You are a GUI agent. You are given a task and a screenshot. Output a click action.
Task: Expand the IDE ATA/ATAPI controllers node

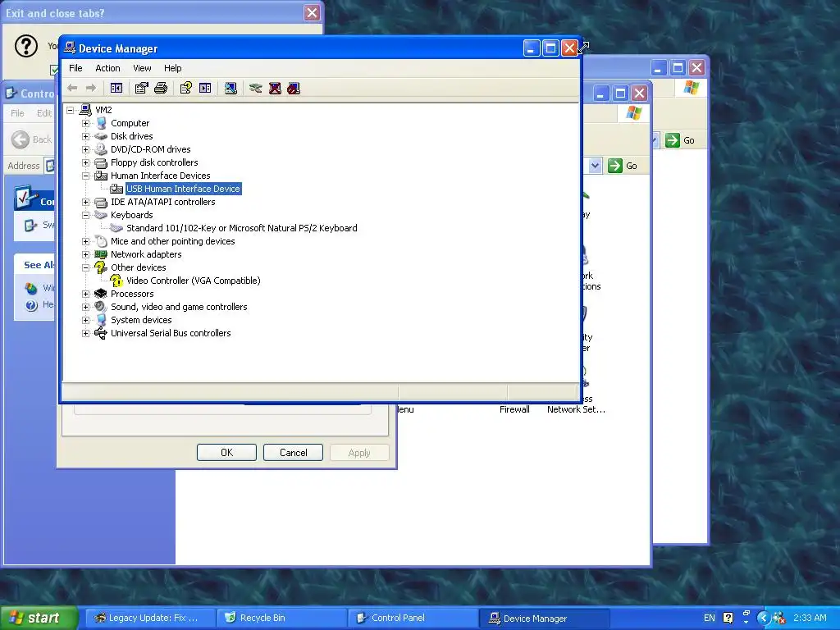coord(85,202)
